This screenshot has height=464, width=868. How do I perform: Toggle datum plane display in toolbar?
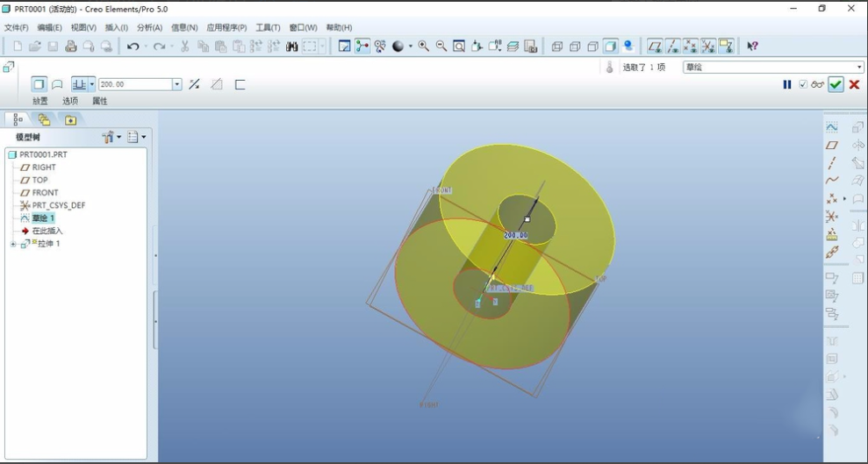coord(655,46)
